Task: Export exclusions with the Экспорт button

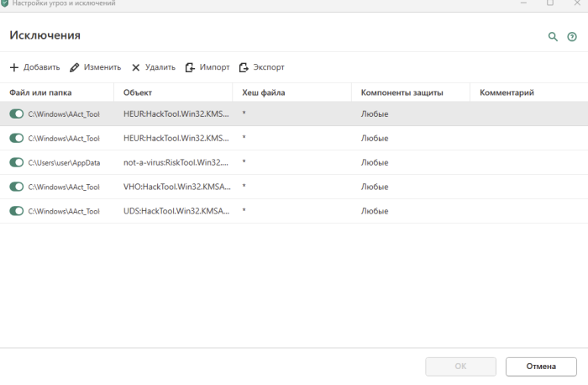Action: click(261, 67)
